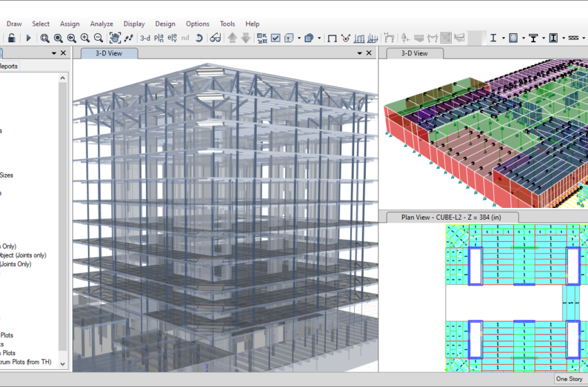Switch to the elevation view

pyautogui.click(x=172, y=38)
